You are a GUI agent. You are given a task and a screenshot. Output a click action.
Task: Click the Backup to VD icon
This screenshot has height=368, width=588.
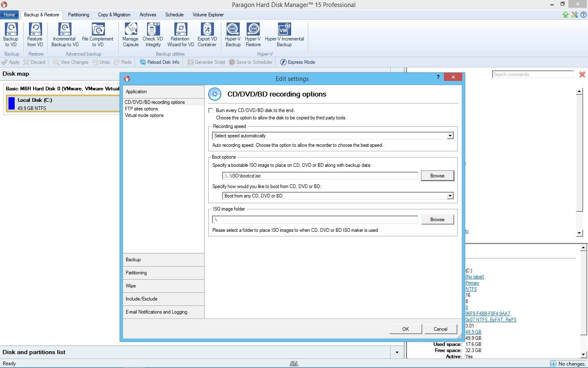tap(11, 35)
